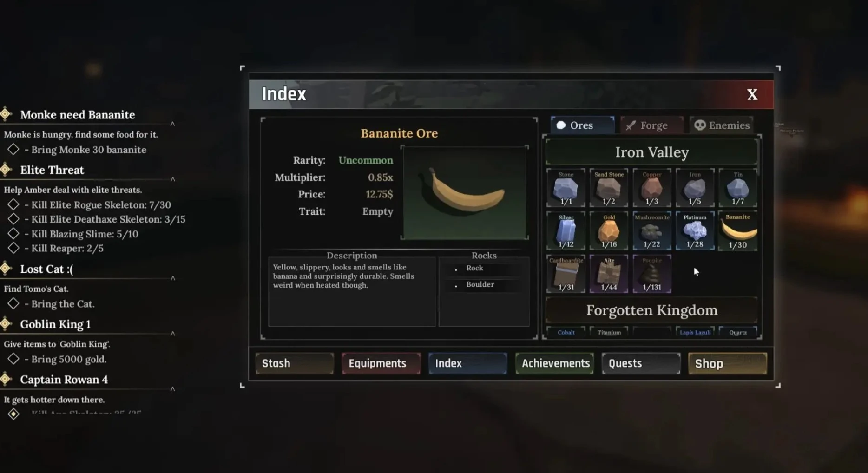The height and width of the screenshot is (473, 868).
Task: Select the Stone ore icon
Action: [x=566, y=188]
